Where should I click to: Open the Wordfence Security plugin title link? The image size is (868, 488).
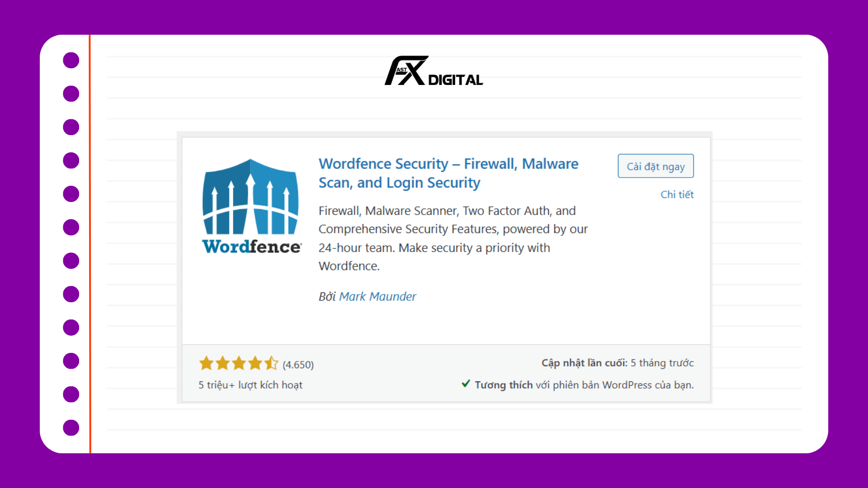point(448,173)
